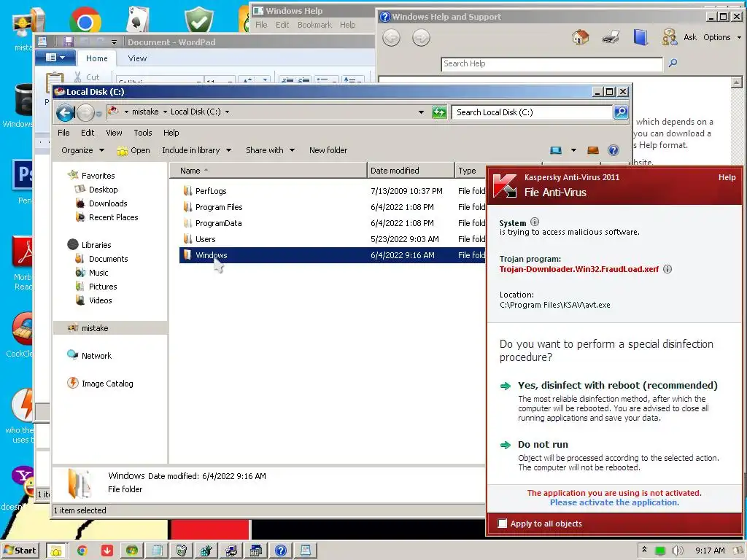Click the volume speaker tray icon
Screen dimensions: 747x560
click(677, 551)
